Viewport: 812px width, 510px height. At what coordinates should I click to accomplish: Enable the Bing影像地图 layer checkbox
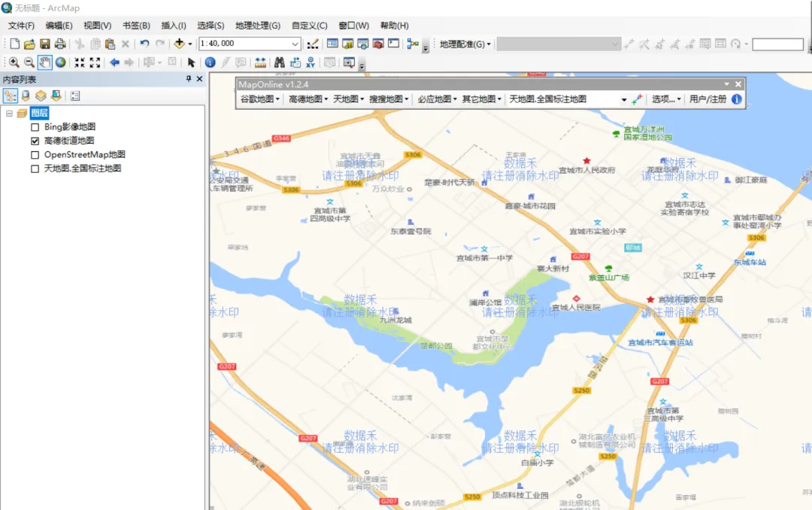tap(35, 127)
